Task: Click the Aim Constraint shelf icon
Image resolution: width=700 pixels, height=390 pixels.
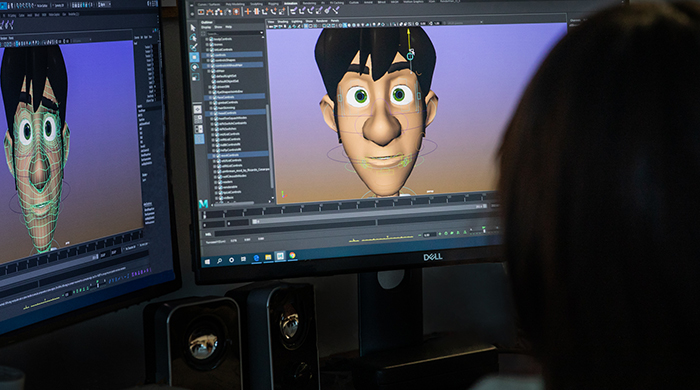Action: pos(328,11)
